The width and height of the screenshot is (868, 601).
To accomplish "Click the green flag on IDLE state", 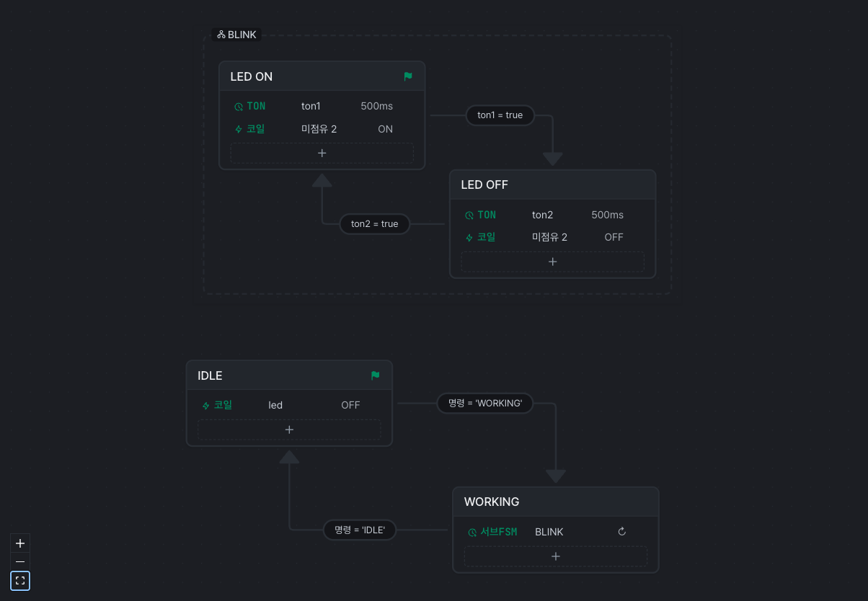I will pyautogui.click(x=375, y=375).
